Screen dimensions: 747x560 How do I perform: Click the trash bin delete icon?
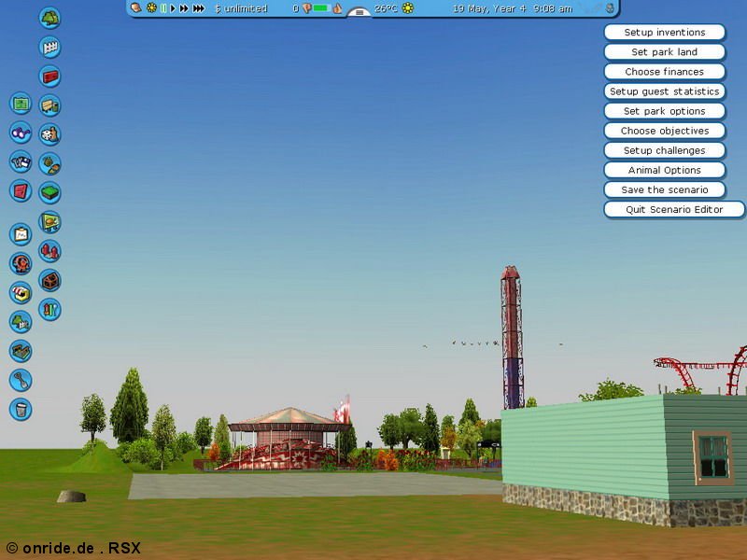pyautogui.click(x=21, y=409)
